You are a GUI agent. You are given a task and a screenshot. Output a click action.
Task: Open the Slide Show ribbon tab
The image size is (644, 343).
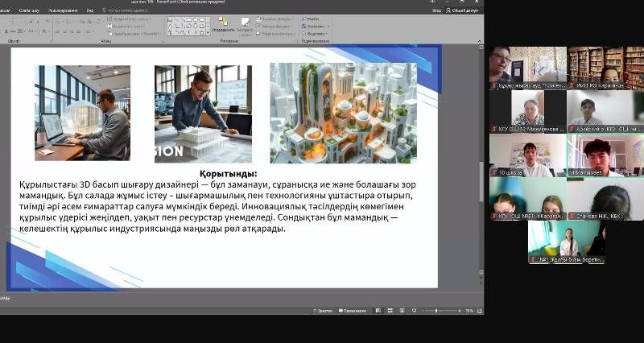[32, 10]
